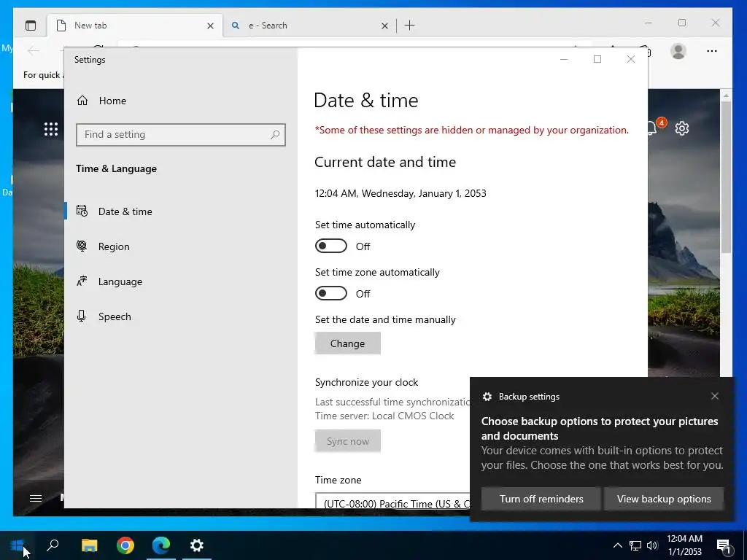Open the Windows Start menu

pos(18,545)
